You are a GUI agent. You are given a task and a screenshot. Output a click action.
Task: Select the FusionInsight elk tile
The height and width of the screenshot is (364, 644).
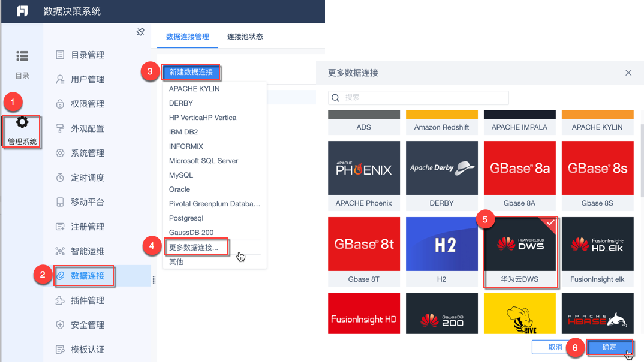tap(598, 252)
